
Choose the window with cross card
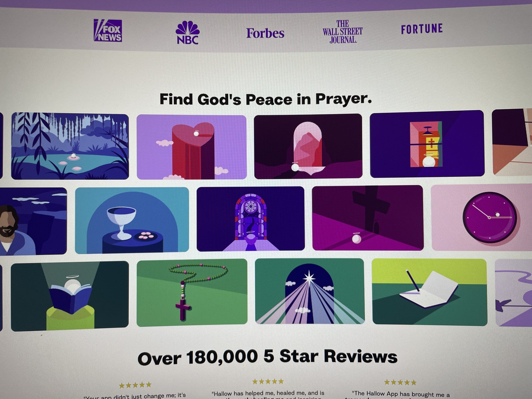(x=427, y=144)
